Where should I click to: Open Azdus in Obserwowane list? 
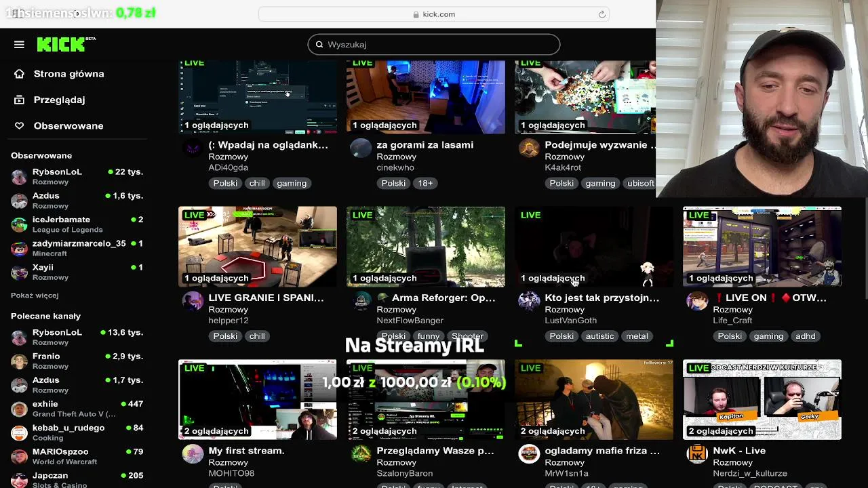(78, 201)
